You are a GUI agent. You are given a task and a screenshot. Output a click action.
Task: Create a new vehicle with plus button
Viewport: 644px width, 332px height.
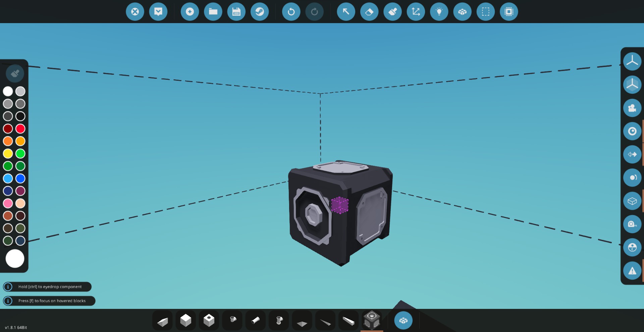coord(190,12)
